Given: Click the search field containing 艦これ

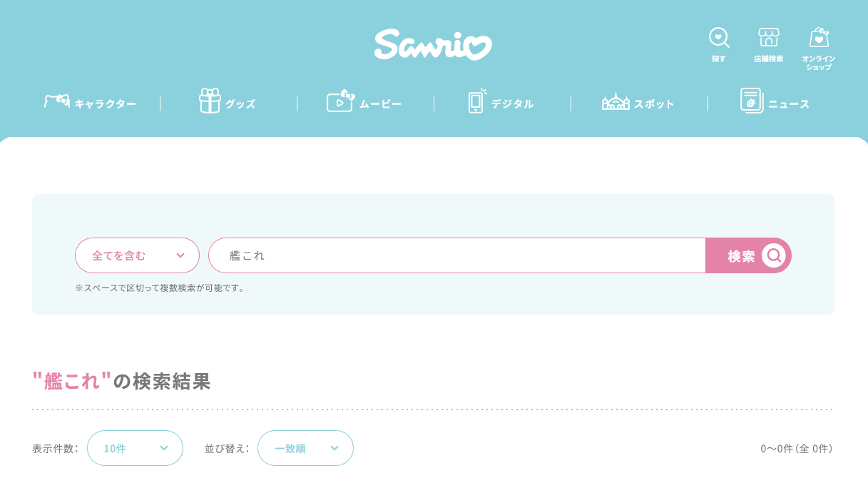Looking at the screenshot, I should click(456, 255).
